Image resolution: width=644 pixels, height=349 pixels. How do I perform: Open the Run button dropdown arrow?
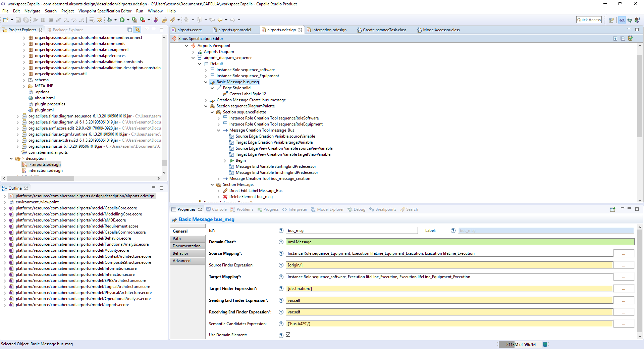[x=128, y=20]
